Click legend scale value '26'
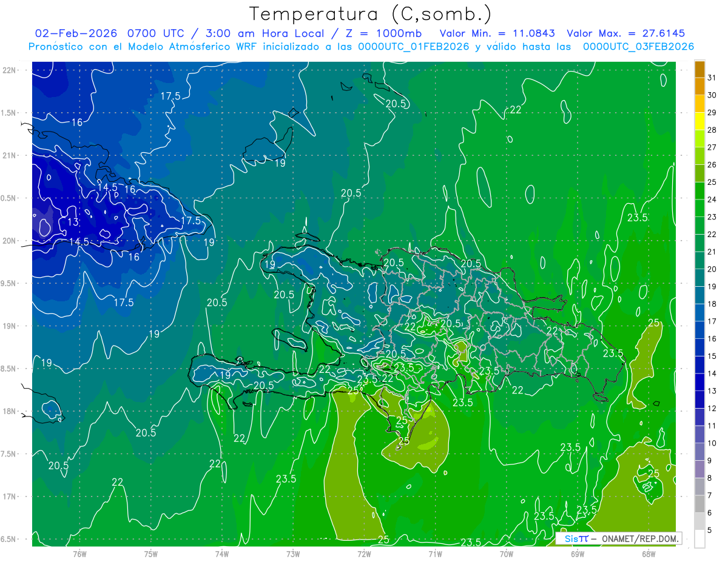The width and height of the screenshot is (728, 562). [x=712, y=165]
